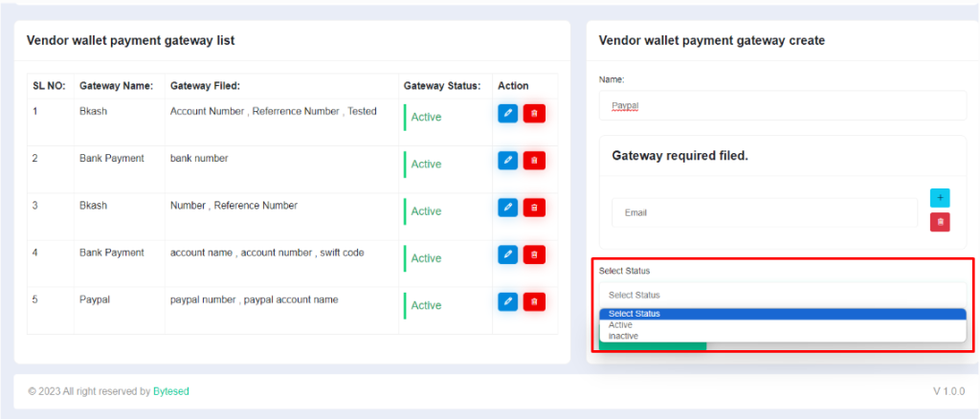Select the 'Number , Reference Number' cell
980x419 pixels.
tap(234, 206)
